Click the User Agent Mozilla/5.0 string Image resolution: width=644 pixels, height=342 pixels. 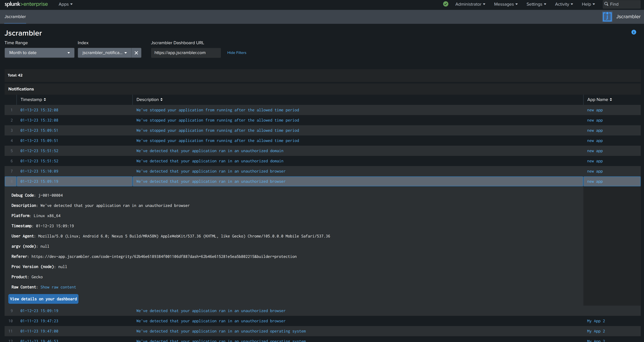(184, 236)
